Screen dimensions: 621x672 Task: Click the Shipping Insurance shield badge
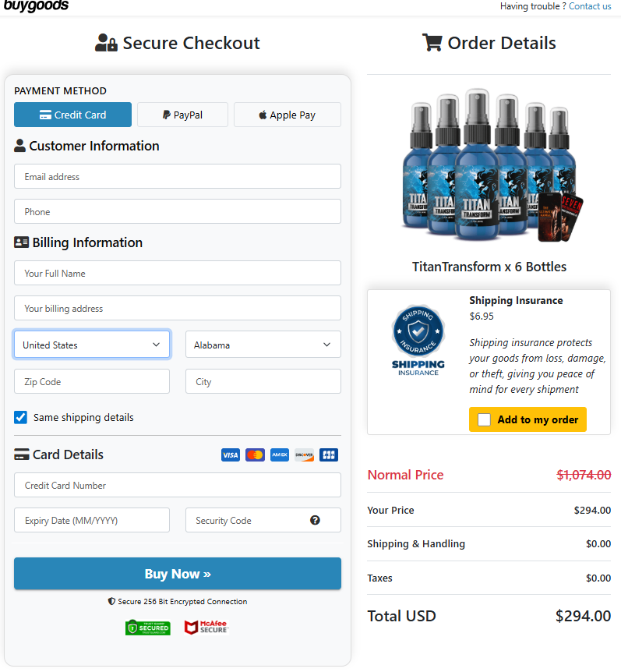418,340
